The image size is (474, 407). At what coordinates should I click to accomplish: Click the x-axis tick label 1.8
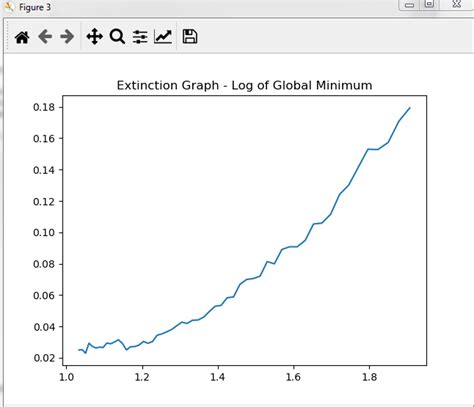click(369, 377)
